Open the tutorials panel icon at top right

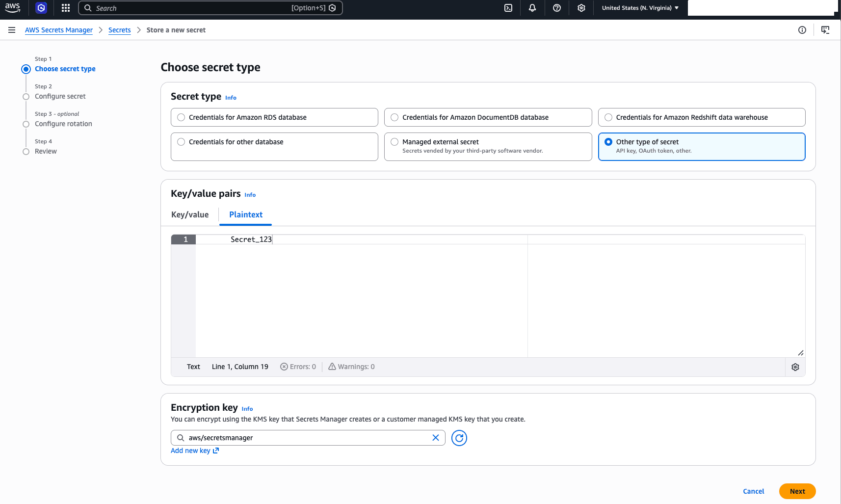[x=825, y=30]
